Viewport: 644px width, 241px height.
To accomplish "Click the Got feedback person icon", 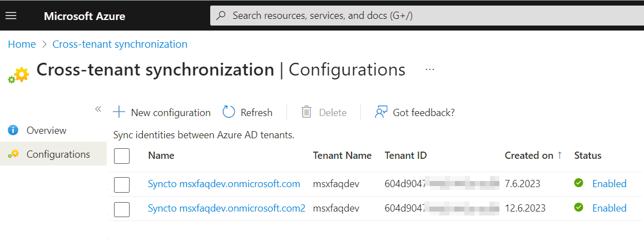I will 381,112.
